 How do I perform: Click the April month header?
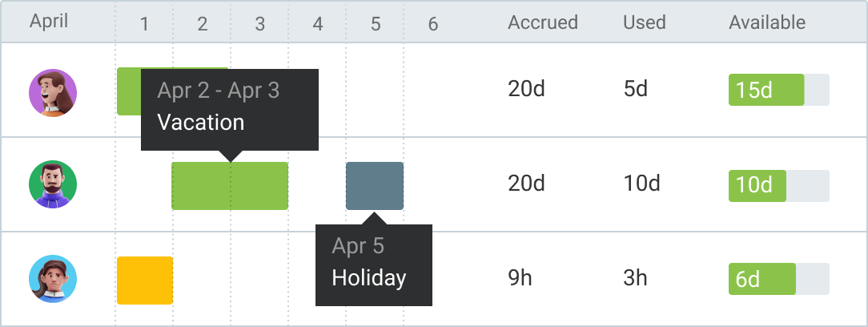click(49, 22)
